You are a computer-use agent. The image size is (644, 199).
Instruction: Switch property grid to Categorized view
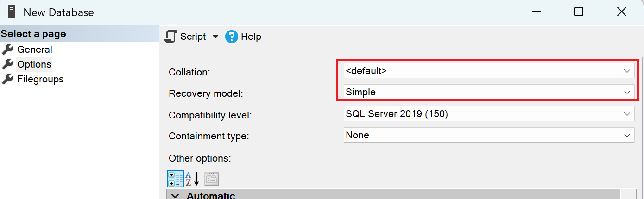point(175,179)
